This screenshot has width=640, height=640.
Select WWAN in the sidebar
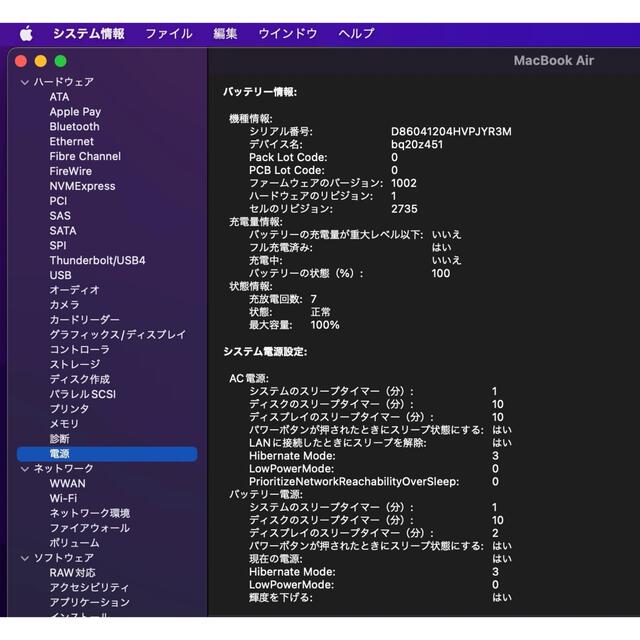[67, 484]
